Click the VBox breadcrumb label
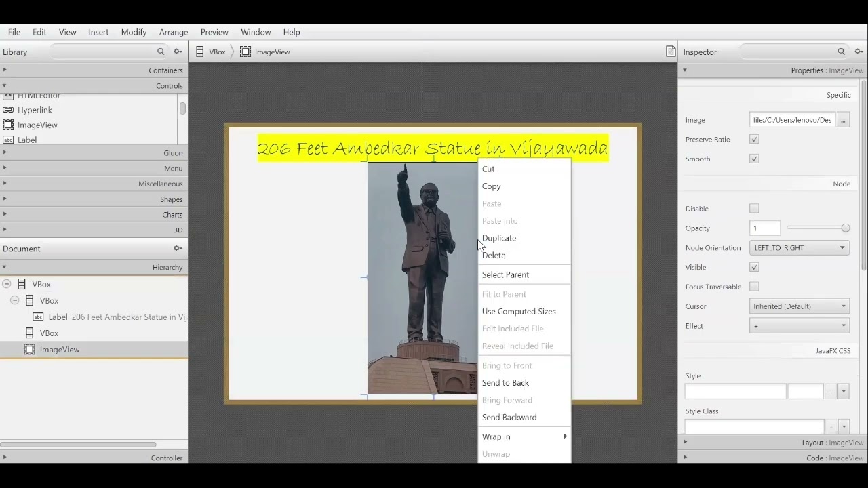The width and height of the screenshot is (868, 488). (x=217, y=52)
